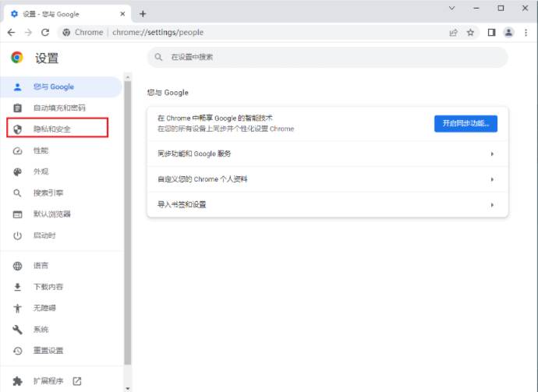The width and height of the screenshot is (538, 392).
Task: Click the Chrome logo next to 设置
Action: tap(17, 58)
